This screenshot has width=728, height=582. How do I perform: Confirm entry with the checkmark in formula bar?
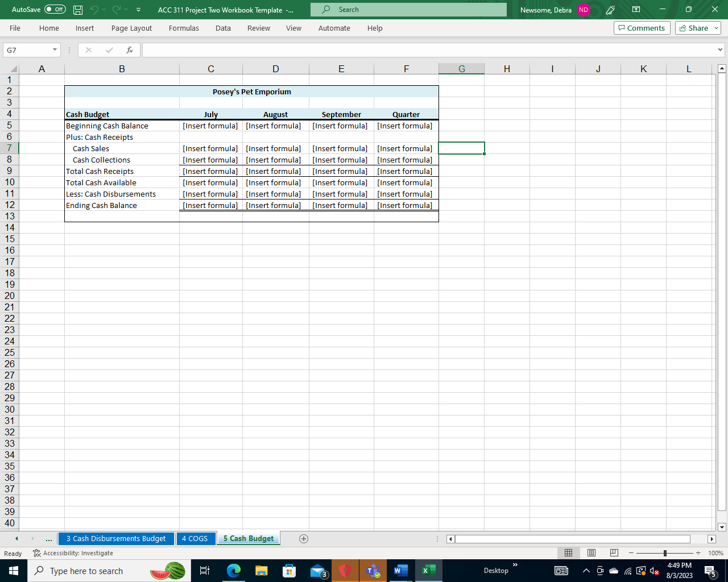tap(108, 49)
